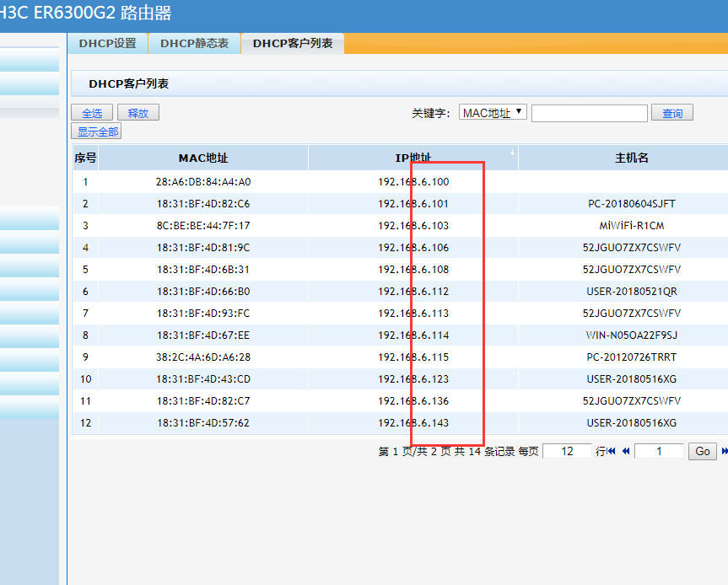The image size is (728, 585).
Task: Open the MAC地址 keyword dropdown
Action: click(493, 112)
